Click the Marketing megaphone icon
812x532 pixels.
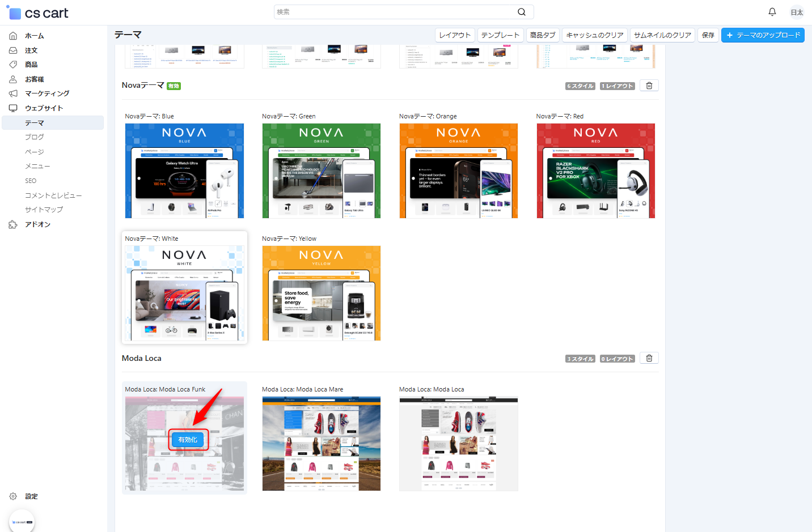click(x=13, y=93)
